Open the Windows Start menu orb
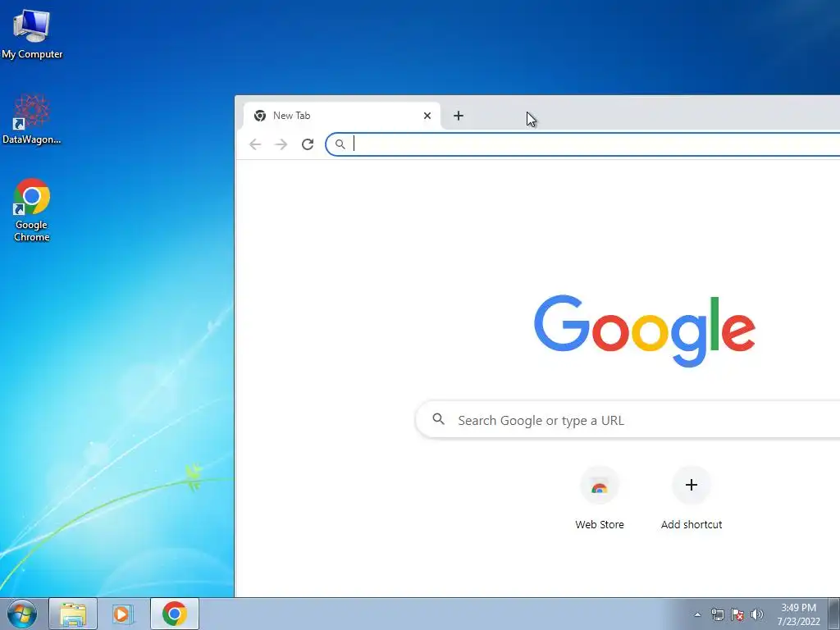 (21, 614)
